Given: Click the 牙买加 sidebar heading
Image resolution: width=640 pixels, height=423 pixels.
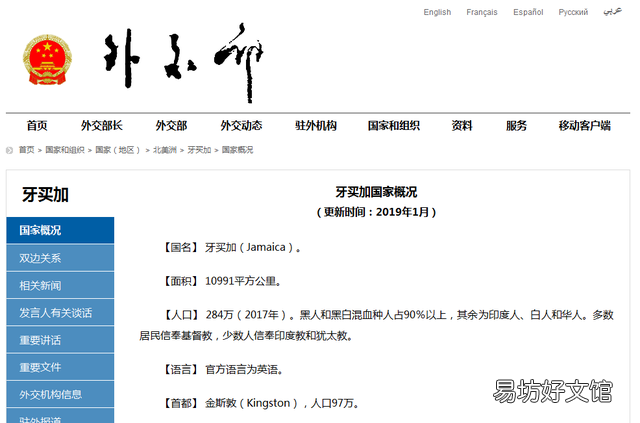Looking at the screenshot, I should [x=45, y=195].
